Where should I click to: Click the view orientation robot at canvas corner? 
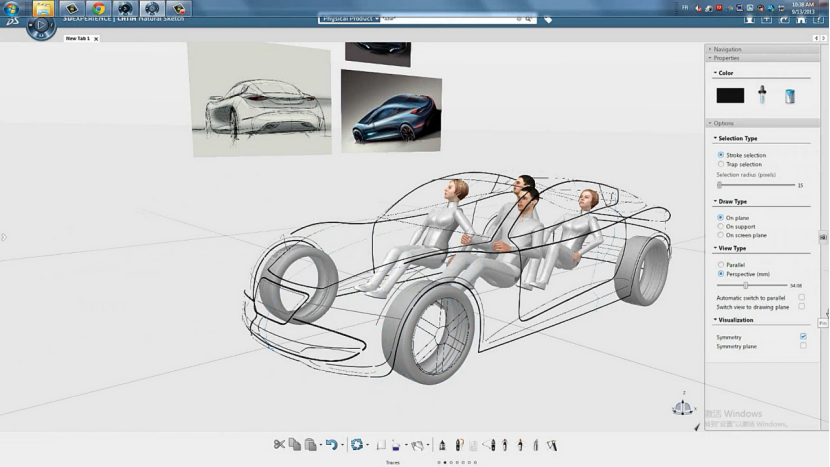coord(684,407)
